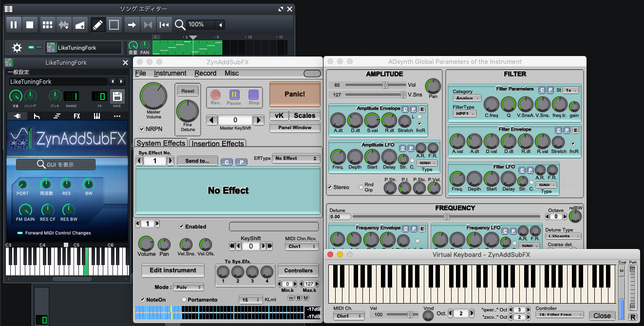644x326 pixels.
Task: Enable the Rnd Grp checkbox
Action: [361, 187]
